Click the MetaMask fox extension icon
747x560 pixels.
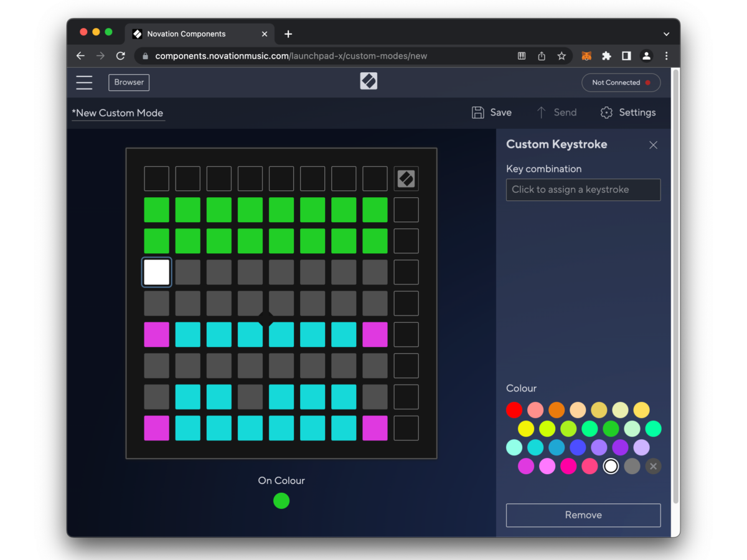586,56
